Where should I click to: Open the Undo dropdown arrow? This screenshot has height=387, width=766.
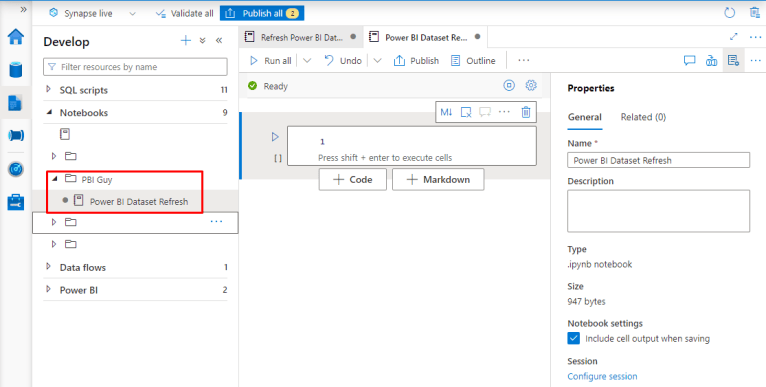[x=377, y=61]
